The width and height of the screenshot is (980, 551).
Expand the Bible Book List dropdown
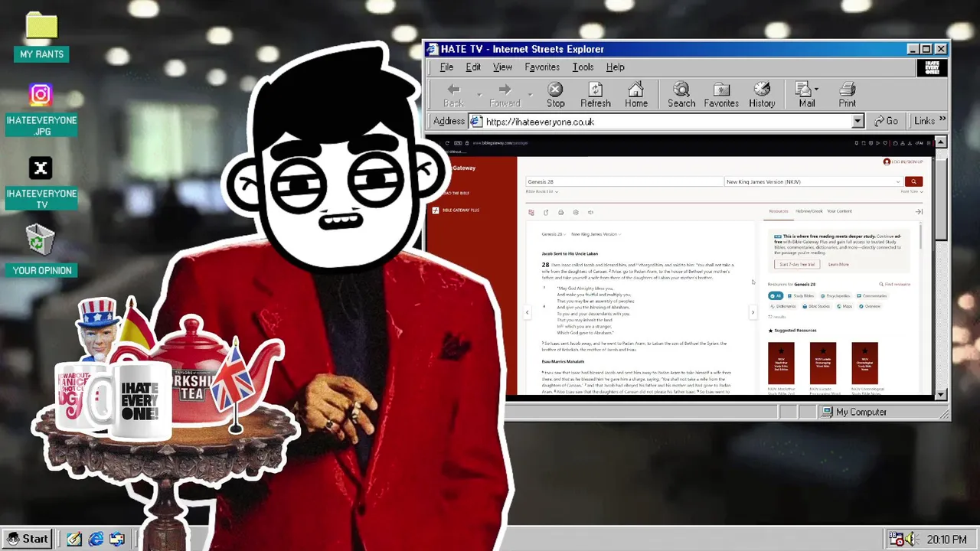pyautogui.click(x=541, y=191)
